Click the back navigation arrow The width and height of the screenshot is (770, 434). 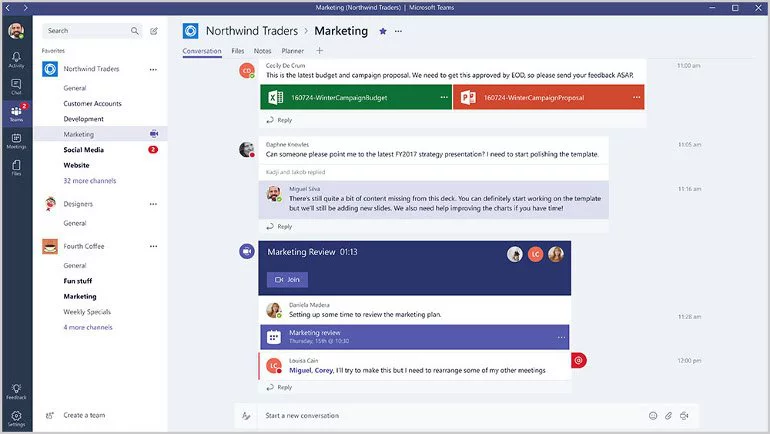coord(8,7)
